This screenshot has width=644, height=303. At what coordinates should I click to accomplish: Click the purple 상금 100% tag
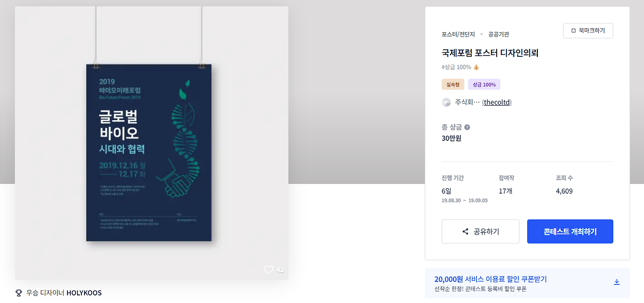[484, 85]
